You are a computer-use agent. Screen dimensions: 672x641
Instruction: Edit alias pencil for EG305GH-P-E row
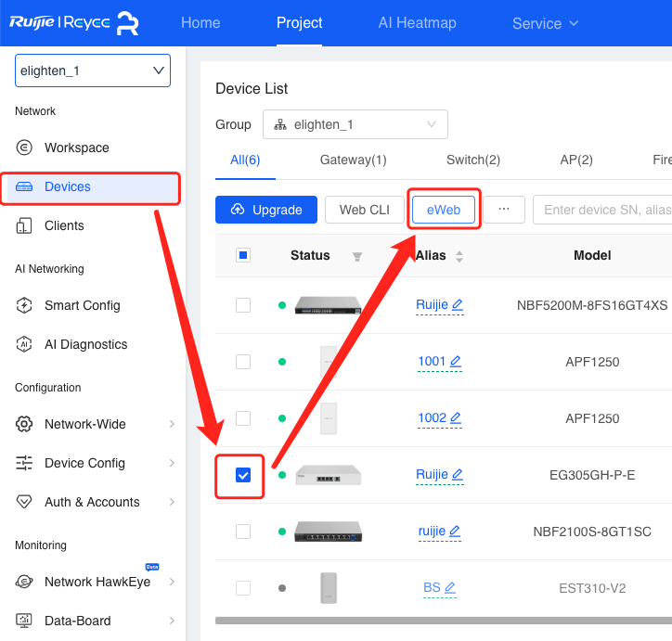(458, 474)
